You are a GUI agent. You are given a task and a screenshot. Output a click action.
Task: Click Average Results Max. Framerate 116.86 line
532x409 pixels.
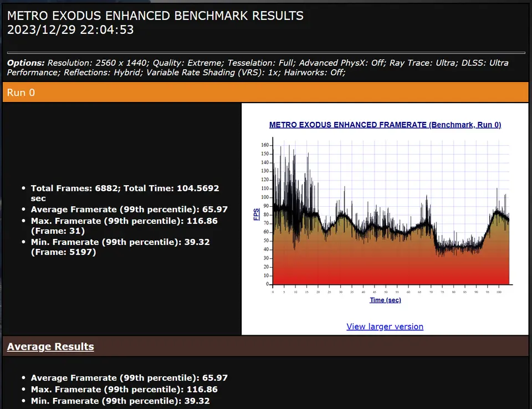pos(124,389)
